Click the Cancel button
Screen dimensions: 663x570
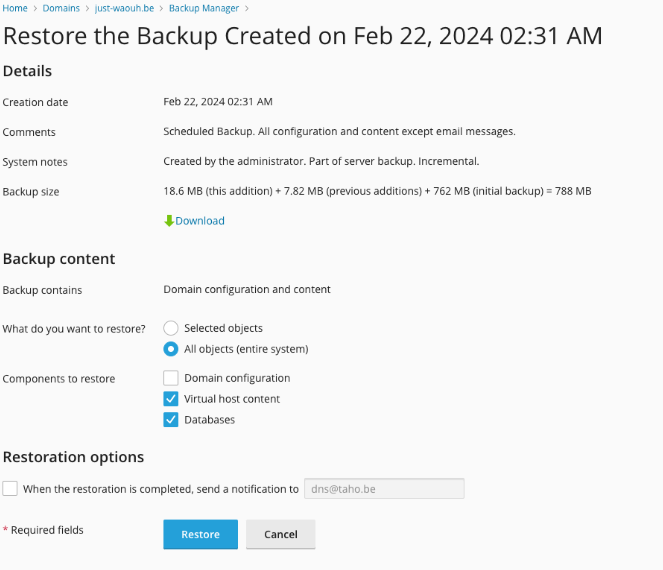click(280, 534)
